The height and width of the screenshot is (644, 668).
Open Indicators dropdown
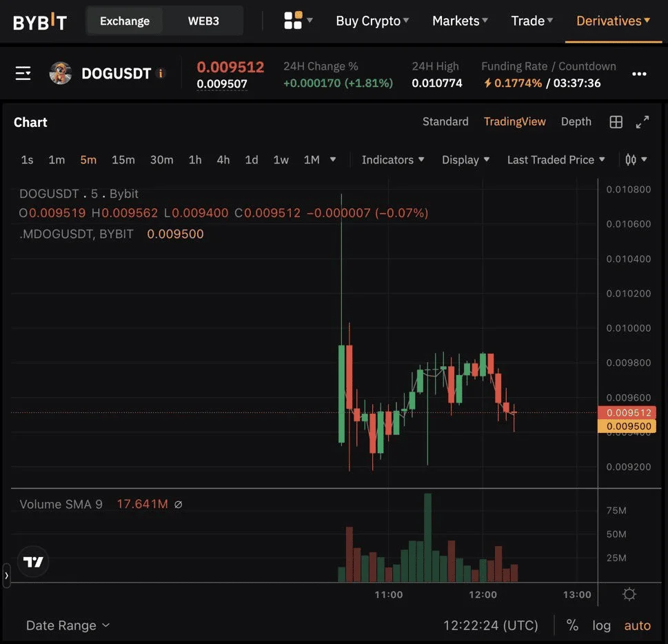coord(393,160)
